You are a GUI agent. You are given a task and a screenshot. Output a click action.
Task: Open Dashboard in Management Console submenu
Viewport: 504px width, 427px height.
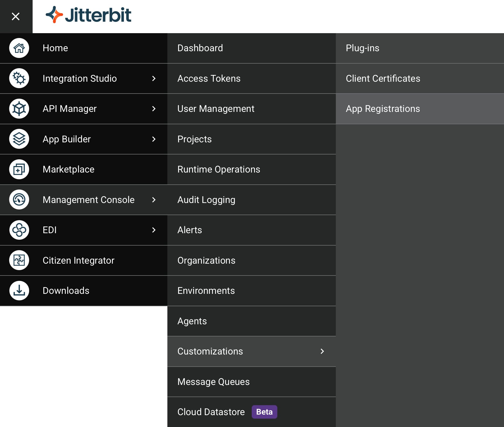tap(251, 48)
